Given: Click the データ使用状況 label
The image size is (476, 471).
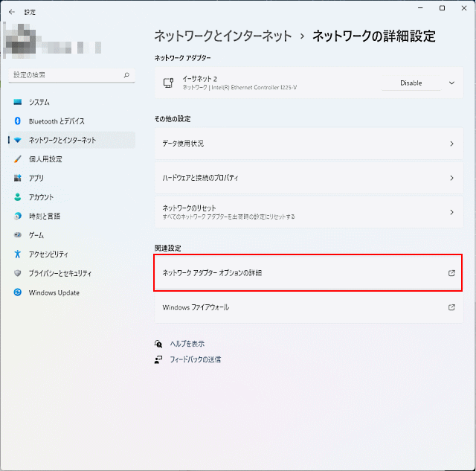Looking at the screenshot, I should pos(183,144).
